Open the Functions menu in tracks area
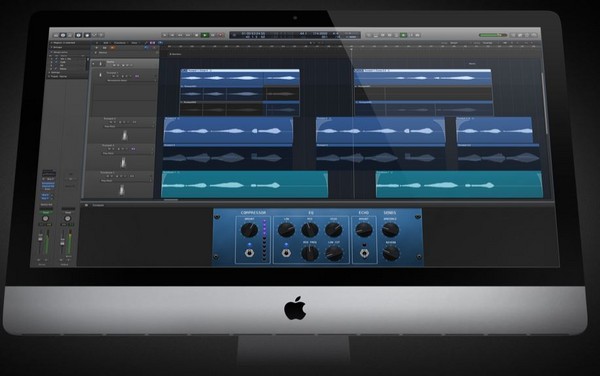Viewport: 600px width, 376px height. pyautogui.click(x=120, y=43)
